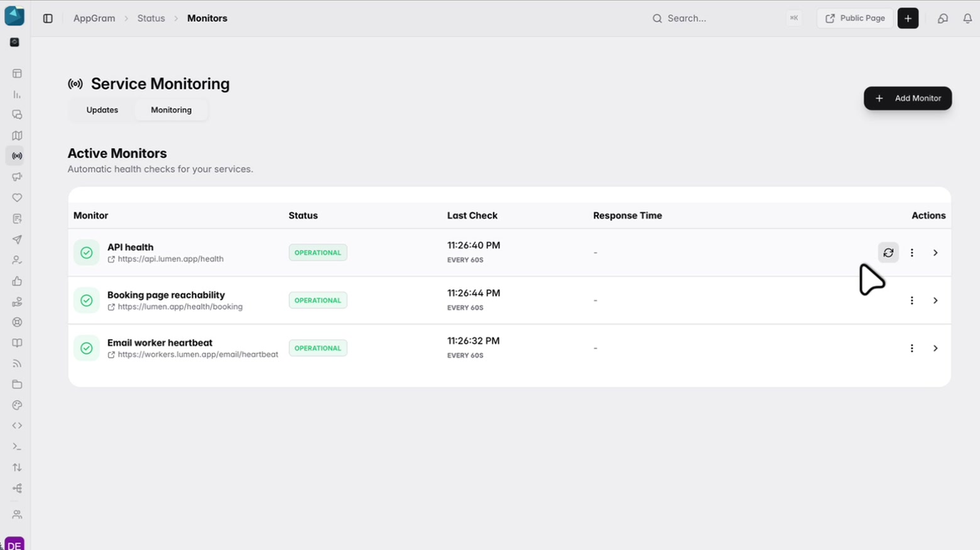Expand the Booking page reachability row chevron
Screen dimensions: 980x550
click(x=935, y=300)
